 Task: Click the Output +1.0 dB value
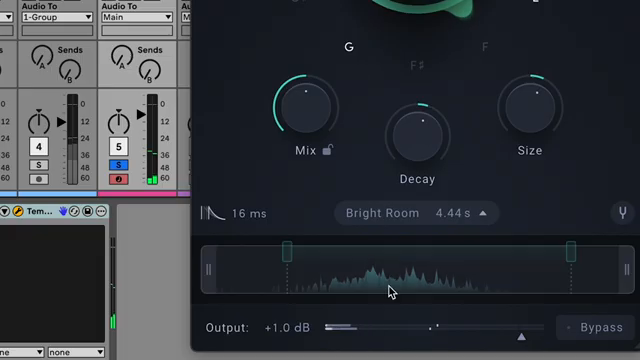pyautogui.click(x=287, y=328)
